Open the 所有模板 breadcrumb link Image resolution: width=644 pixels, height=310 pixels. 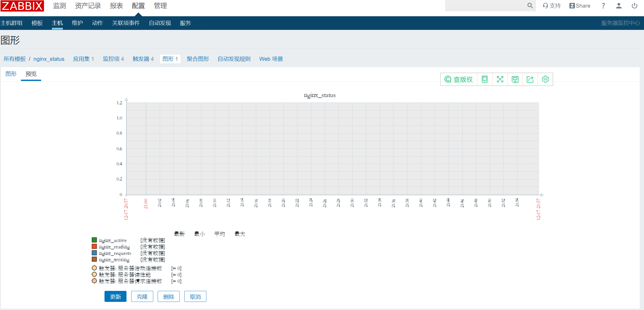coord(15,59)
